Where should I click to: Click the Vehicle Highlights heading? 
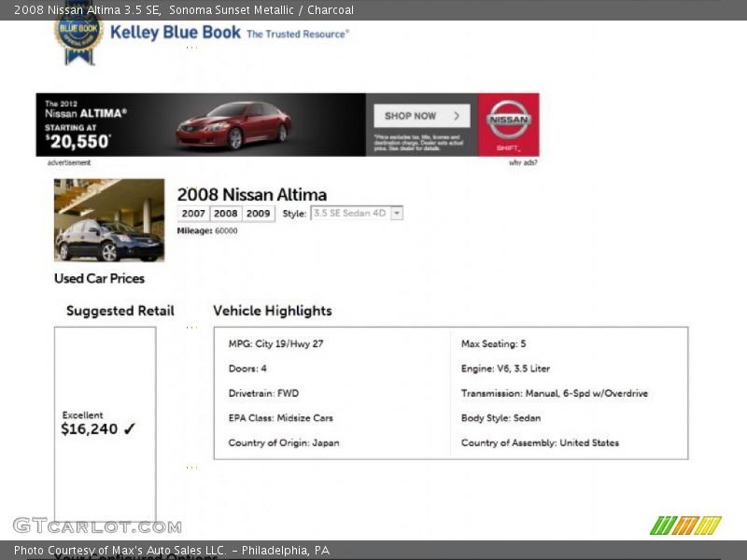pos(273,311)
